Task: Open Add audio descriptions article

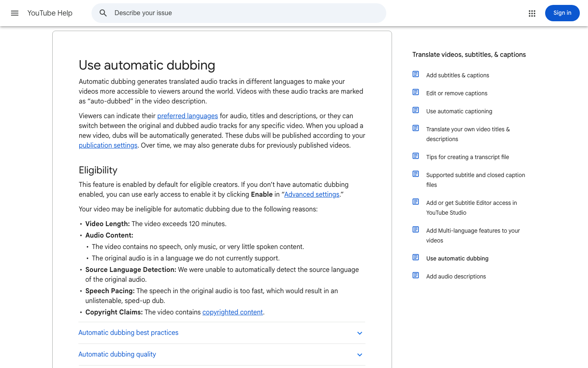Action: [456, 276]
